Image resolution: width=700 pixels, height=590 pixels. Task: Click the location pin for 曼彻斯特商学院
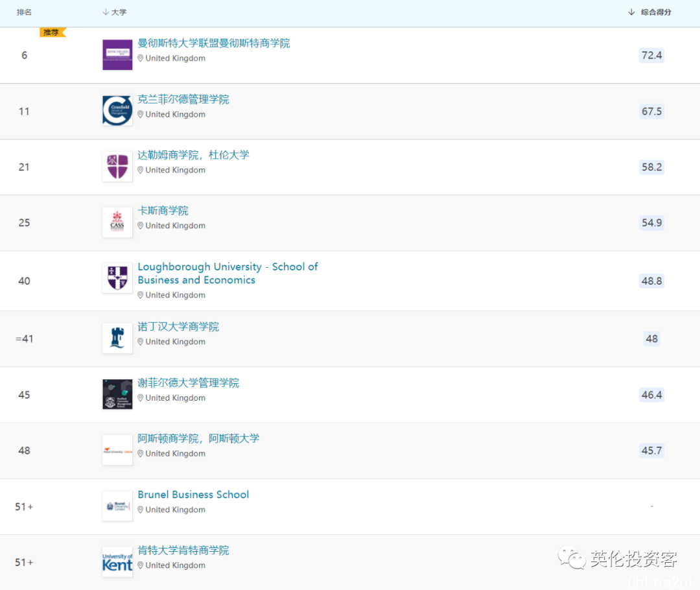(x=140, y=58)
